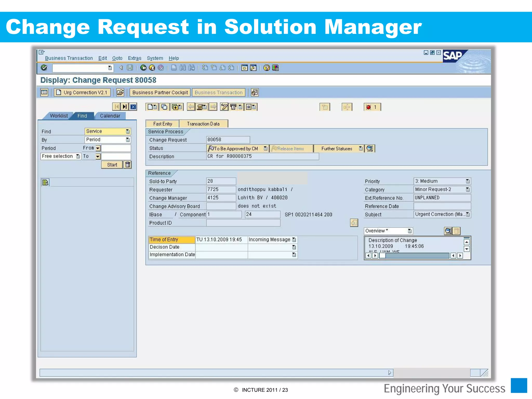The image size is (532, 399).
Task: Toggle the locator list icon left of Urg Correction
Action: 44,92
